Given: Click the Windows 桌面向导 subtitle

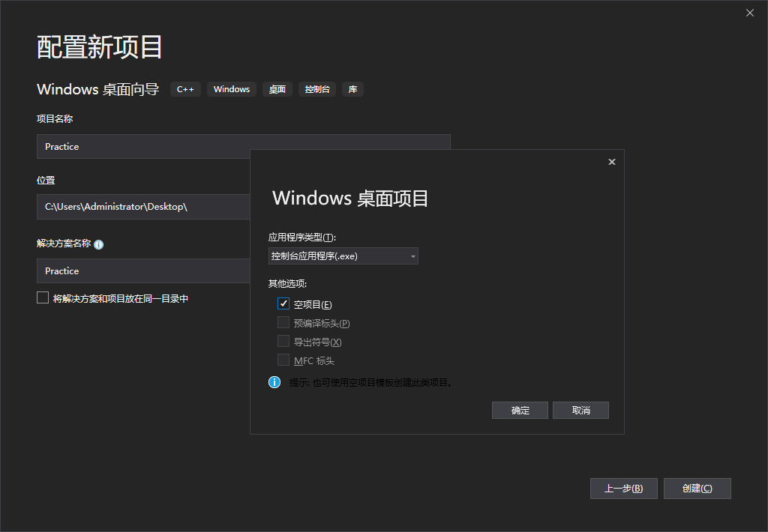Looking at the screenshot, I should tap(98, 89).
